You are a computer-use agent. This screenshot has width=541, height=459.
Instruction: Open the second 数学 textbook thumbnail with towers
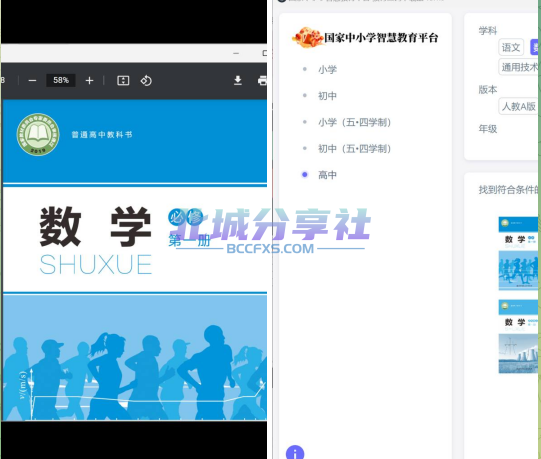pyautogui.click(x=519, y=336)
